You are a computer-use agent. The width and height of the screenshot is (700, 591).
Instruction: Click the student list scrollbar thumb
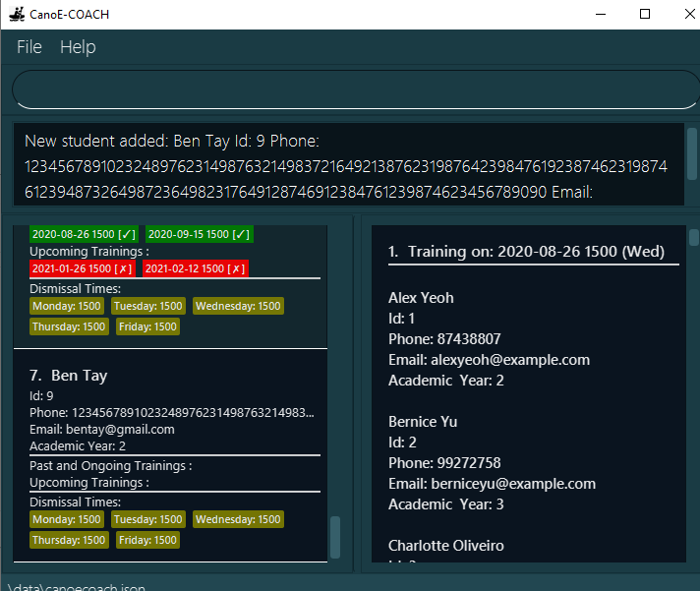point(335,537)
